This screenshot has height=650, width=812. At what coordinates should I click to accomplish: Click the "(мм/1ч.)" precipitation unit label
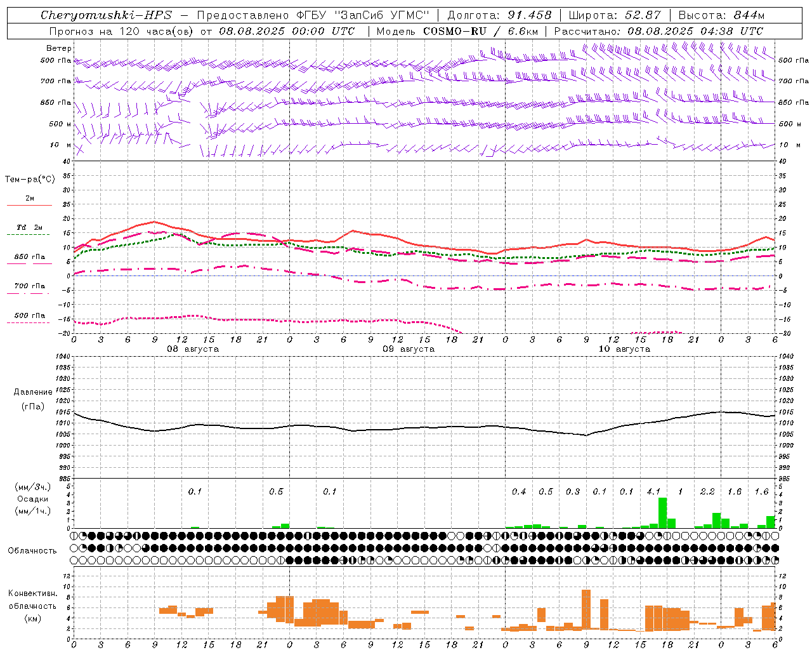(x=33, y=511)
